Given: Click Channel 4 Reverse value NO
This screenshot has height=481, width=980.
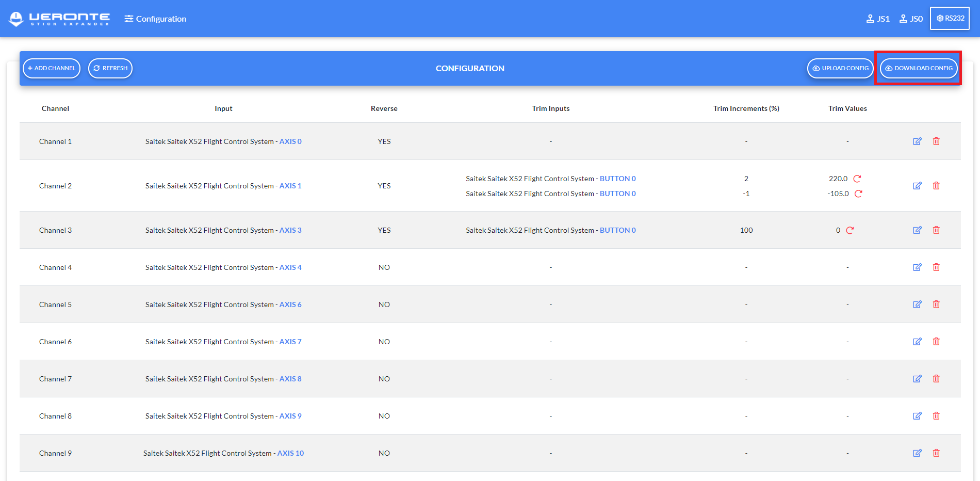Looking at the screenshot, I should [384, 267].
